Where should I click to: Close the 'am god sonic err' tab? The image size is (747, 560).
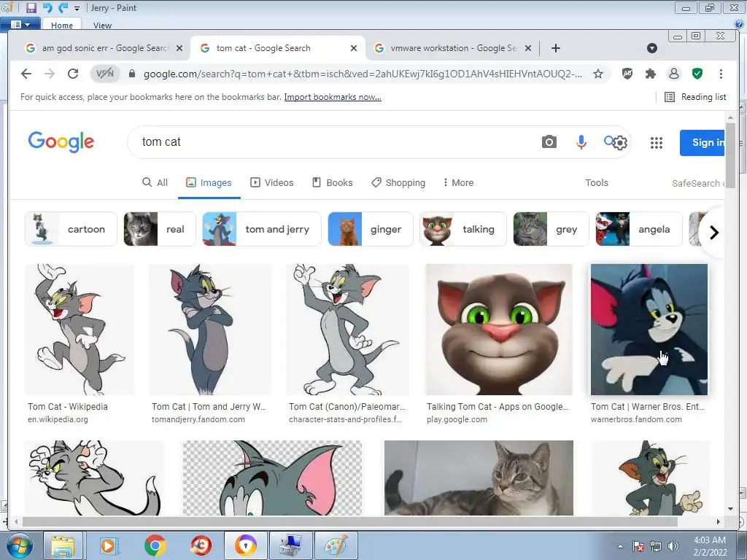click(179, 48)
